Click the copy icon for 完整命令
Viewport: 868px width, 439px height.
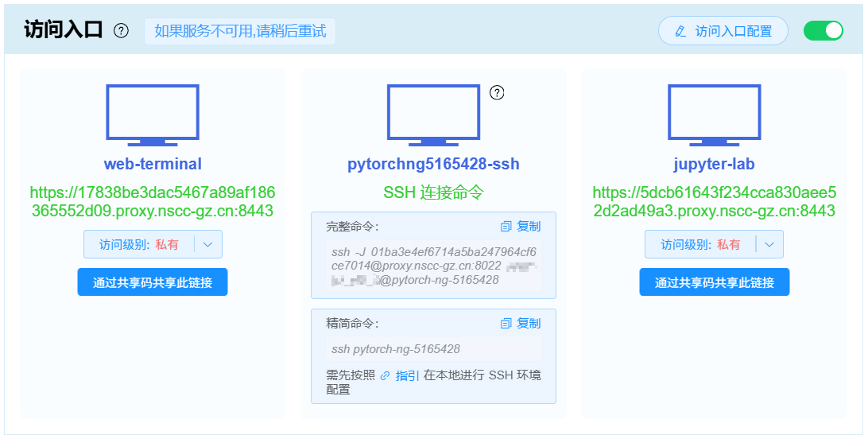pos(506,227)
